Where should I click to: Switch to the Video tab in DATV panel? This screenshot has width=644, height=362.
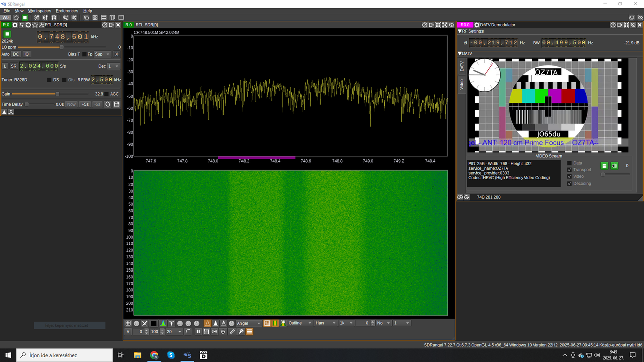click(x=462, y=85)
